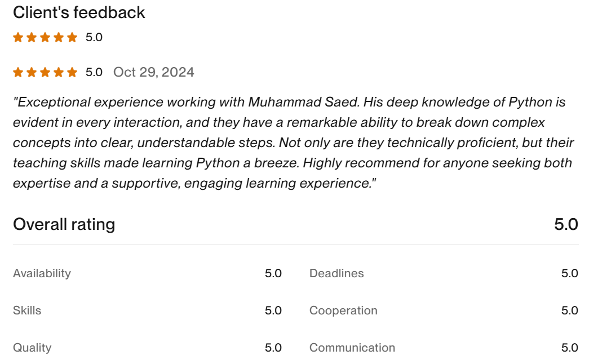Click the third star beside Oct 29, 2024
This screenshot has height=364, width=589.
pos(45,72)
